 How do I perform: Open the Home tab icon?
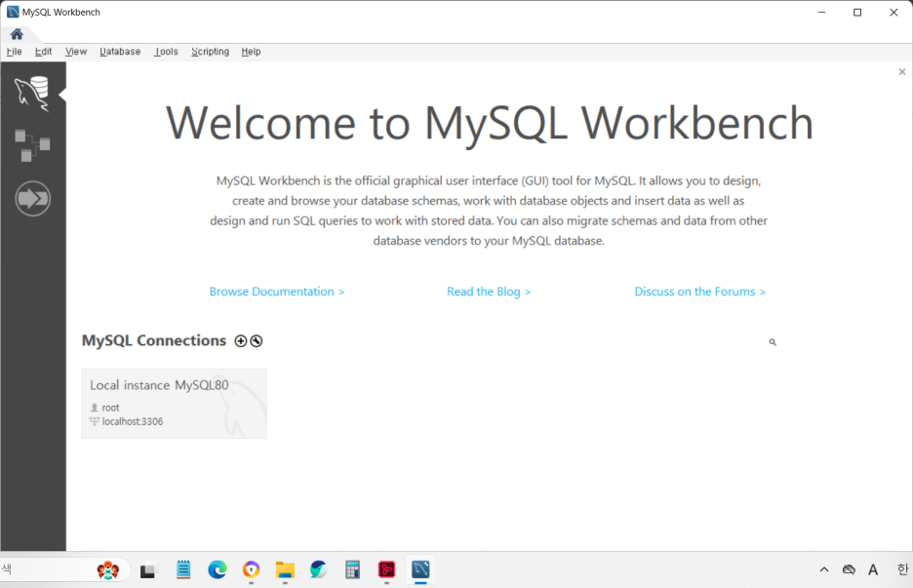[x=17, y=34]
